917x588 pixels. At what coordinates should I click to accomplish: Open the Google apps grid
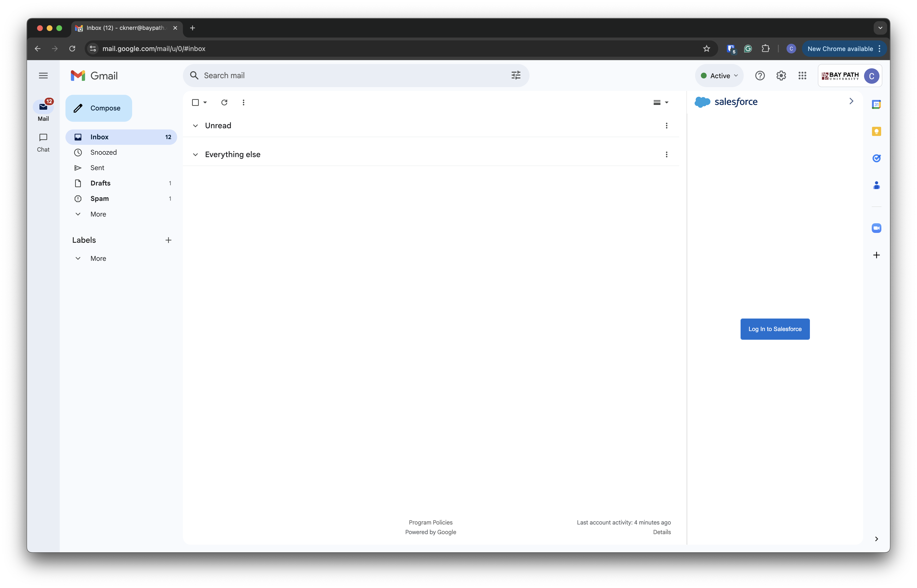[802, 76]
